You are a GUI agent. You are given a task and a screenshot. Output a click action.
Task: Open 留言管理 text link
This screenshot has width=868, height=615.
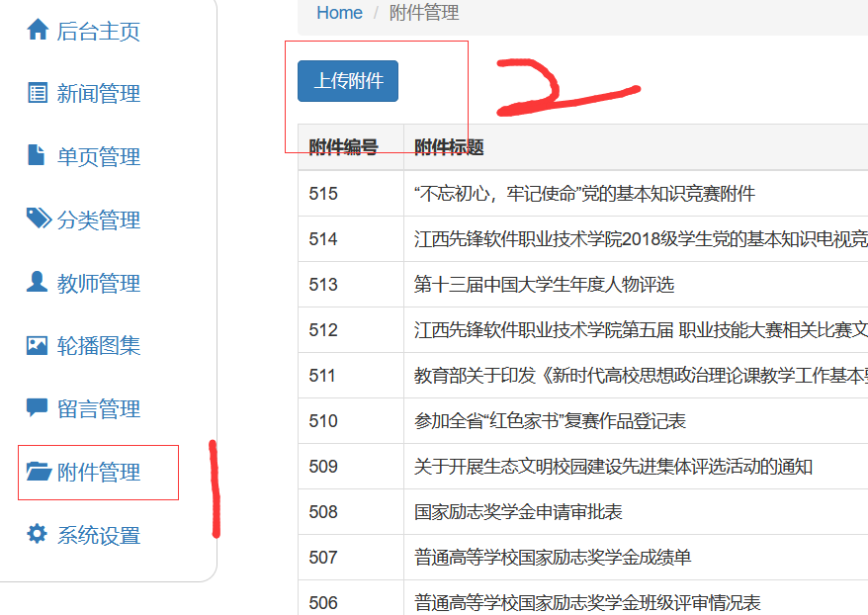pos(99,409)
